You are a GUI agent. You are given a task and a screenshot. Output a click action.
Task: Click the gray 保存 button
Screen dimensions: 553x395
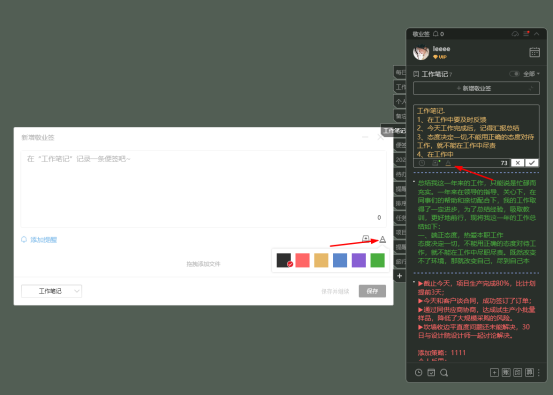(x=372, y=291)
